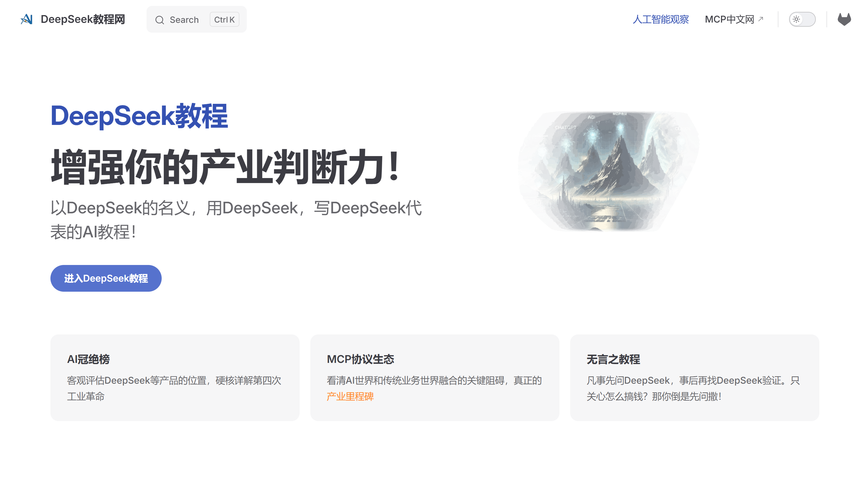Open the GitLab fox icon link

(x=844, y=19)
